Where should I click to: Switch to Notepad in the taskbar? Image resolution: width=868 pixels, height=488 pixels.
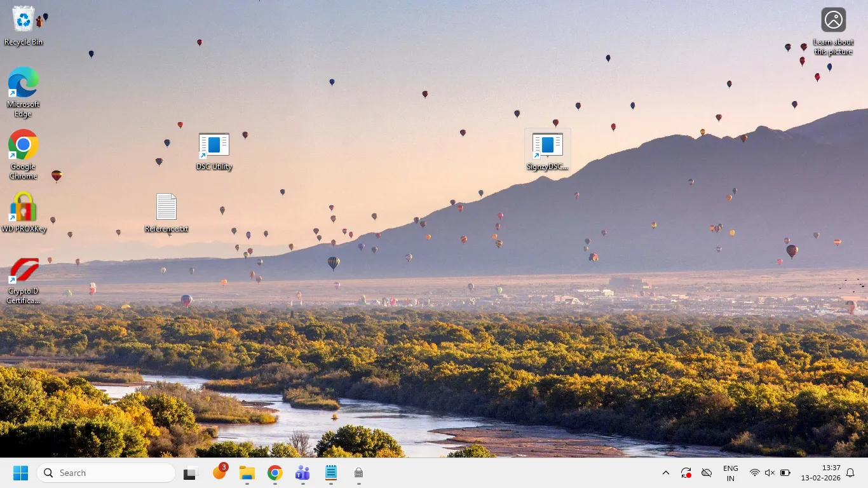(331, 473)
